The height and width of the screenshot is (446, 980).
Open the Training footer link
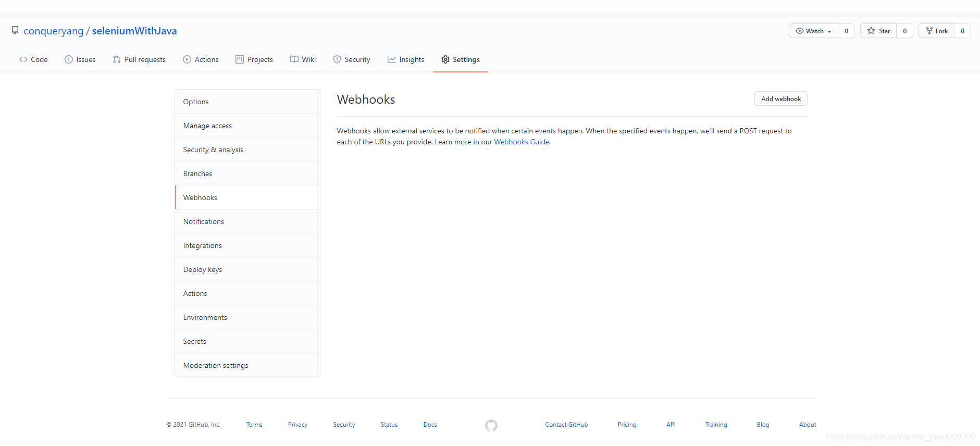(x=716, y=425)
